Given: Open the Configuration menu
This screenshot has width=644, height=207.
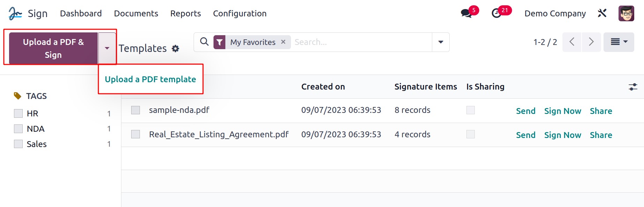Looking at the screenshot, I should point(240,14).
